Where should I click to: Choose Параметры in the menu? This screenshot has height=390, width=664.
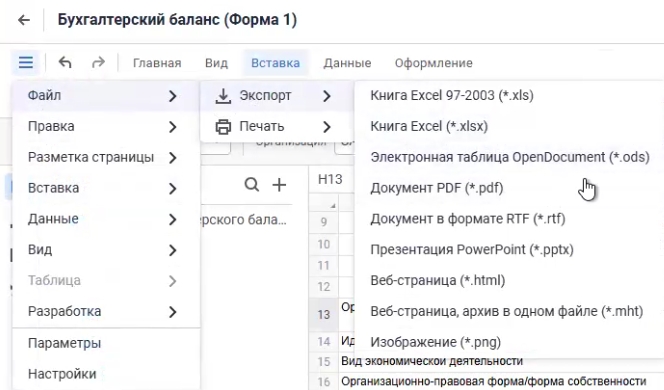pos(106,343)
